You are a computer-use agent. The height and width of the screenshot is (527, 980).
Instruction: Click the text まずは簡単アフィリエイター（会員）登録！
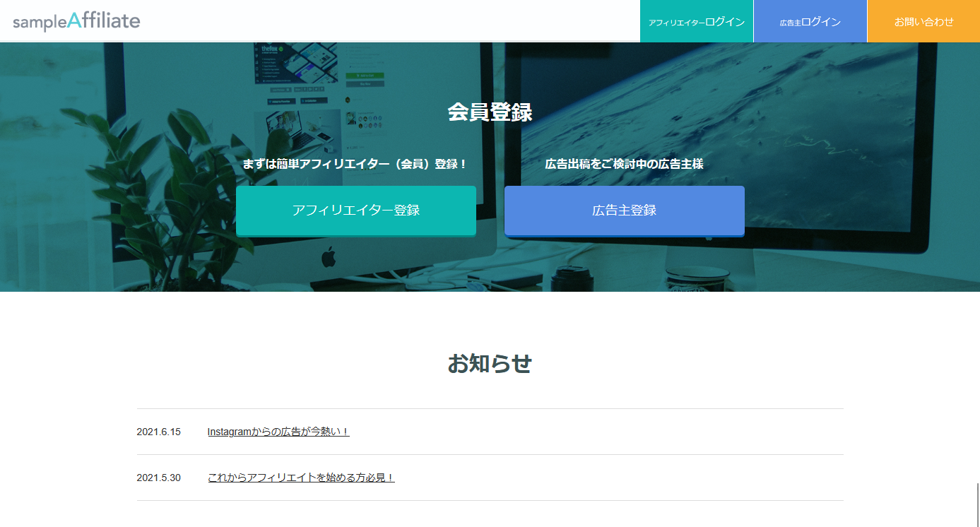pyautogui.click(x=356, y=162)
